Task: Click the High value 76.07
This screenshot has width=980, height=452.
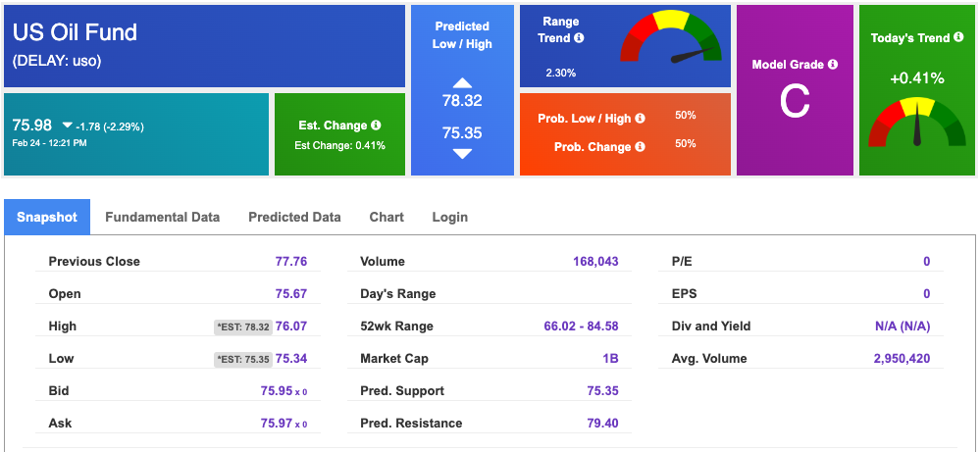Action: [291, 326]
